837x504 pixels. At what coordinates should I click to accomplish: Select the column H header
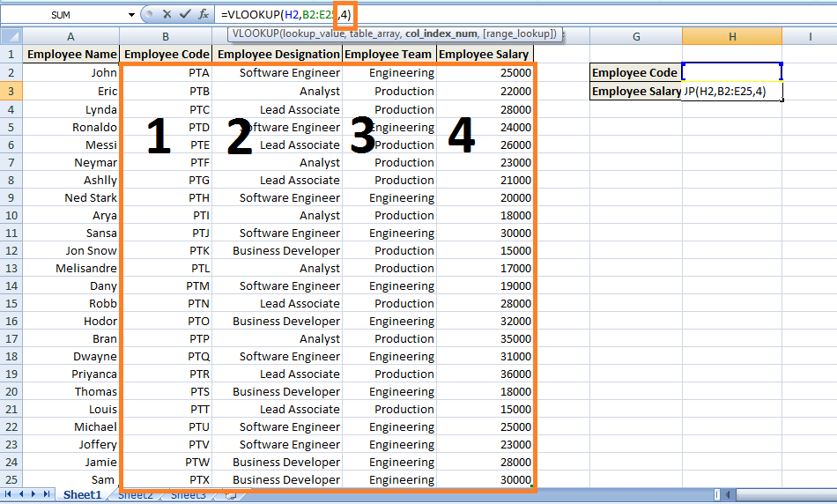click(x=731, y=36)
